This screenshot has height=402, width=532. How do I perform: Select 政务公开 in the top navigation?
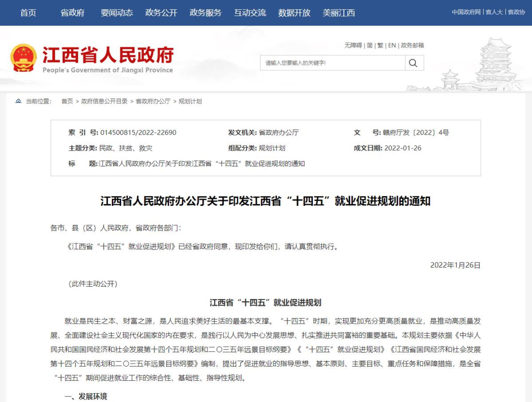click(161, 13)
